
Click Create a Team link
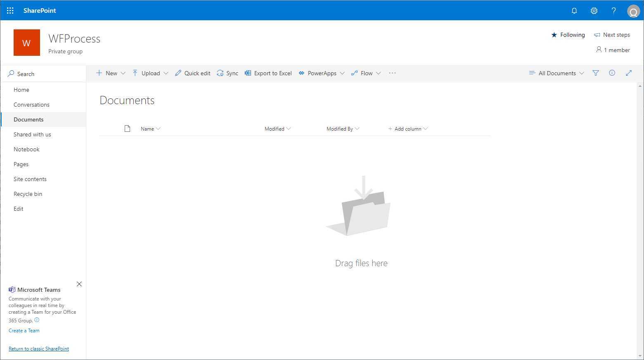[x=24, y=331]
